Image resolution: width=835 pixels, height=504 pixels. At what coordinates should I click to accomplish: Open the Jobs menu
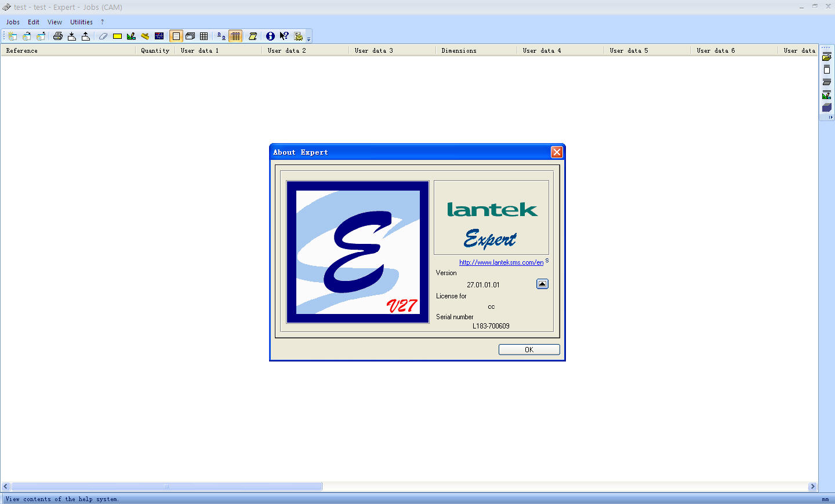[13, 22]
